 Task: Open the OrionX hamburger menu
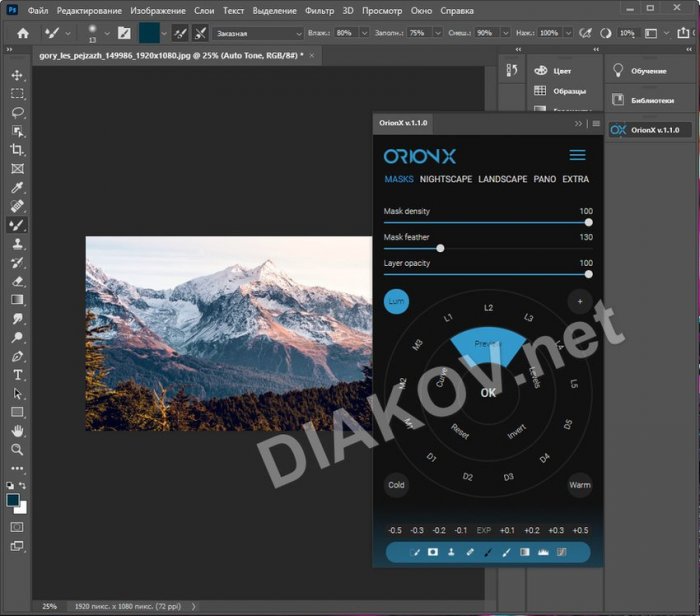577,156
